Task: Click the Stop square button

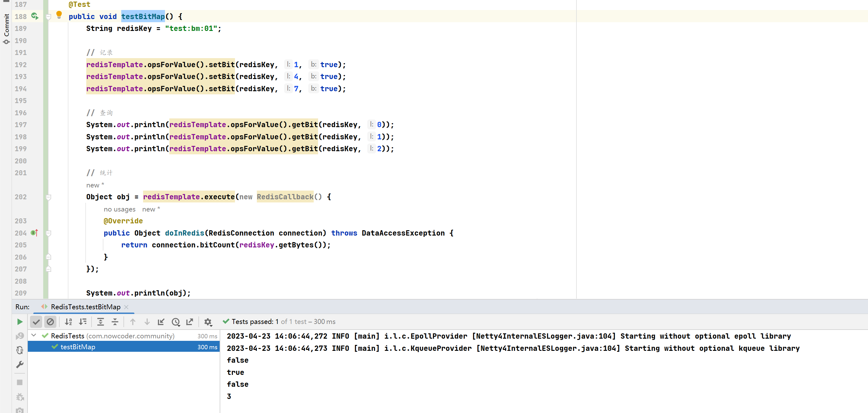Action: (x=20, y=382)
